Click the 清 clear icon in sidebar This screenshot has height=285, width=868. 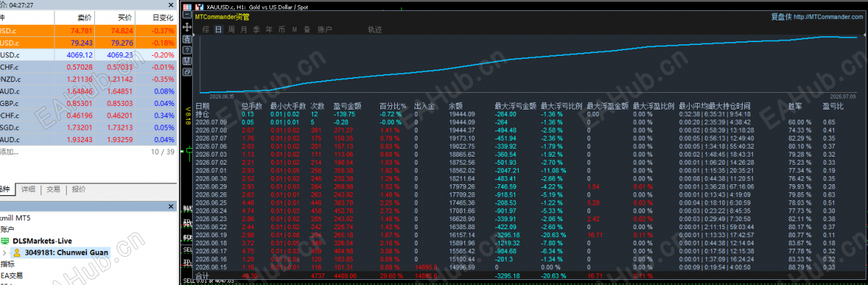187,39
